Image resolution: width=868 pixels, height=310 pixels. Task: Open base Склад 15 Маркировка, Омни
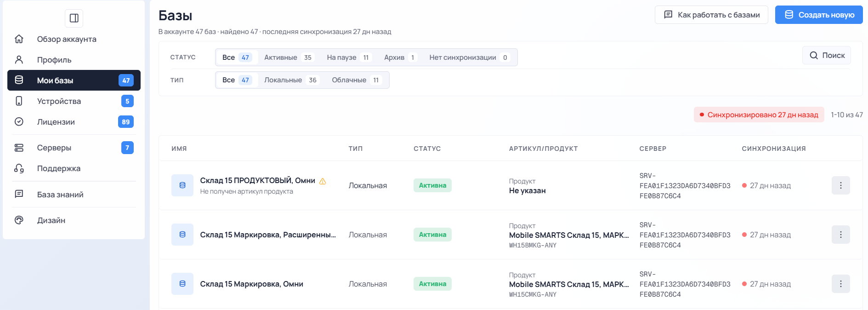(x=252, y=284)
